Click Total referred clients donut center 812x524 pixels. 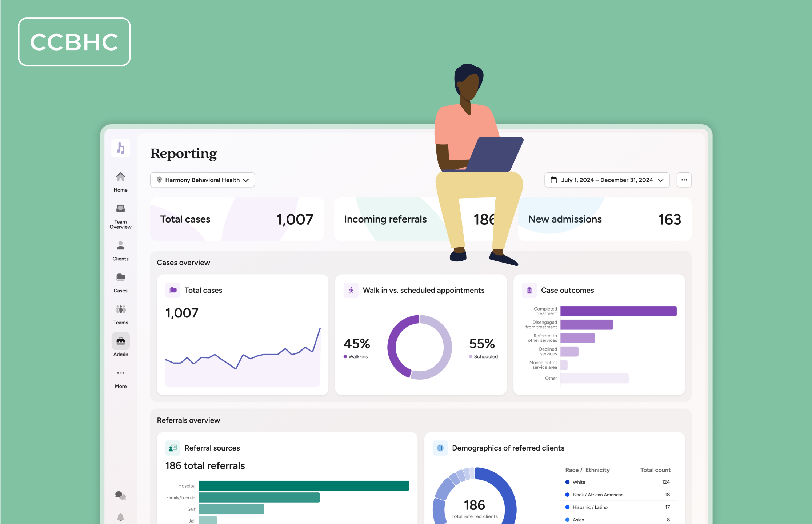point(475,509)
